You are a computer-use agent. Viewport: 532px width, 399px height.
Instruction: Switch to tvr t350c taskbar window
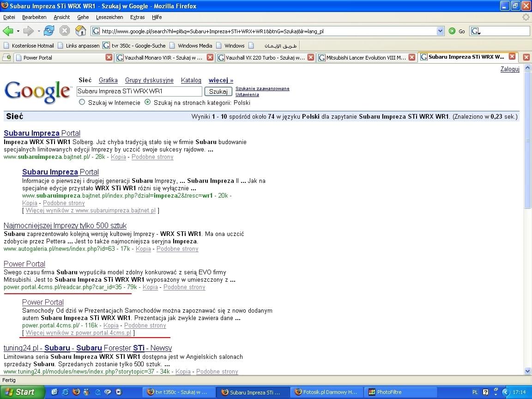tap(178, 392)
